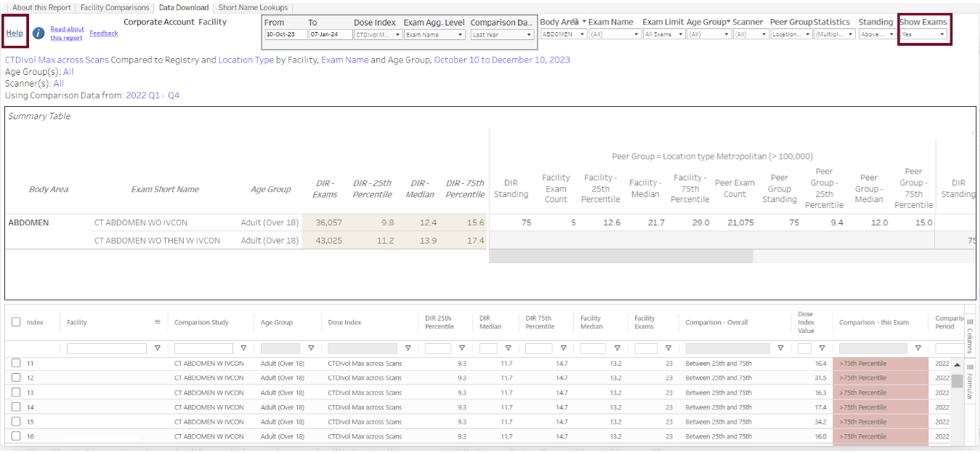Switch to Data Download tab
This screenshot has width=980, height=453.
[184, 7]
